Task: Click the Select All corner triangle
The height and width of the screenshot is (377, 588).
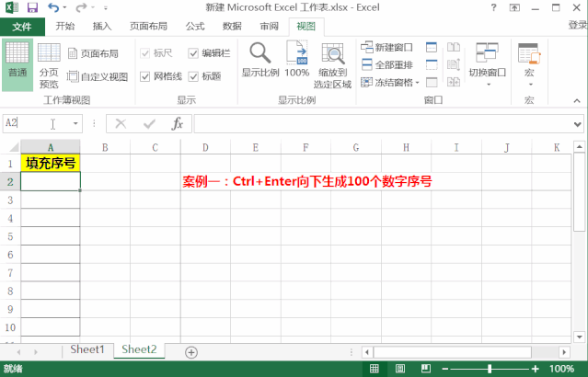Action: (x=14, y=147)
